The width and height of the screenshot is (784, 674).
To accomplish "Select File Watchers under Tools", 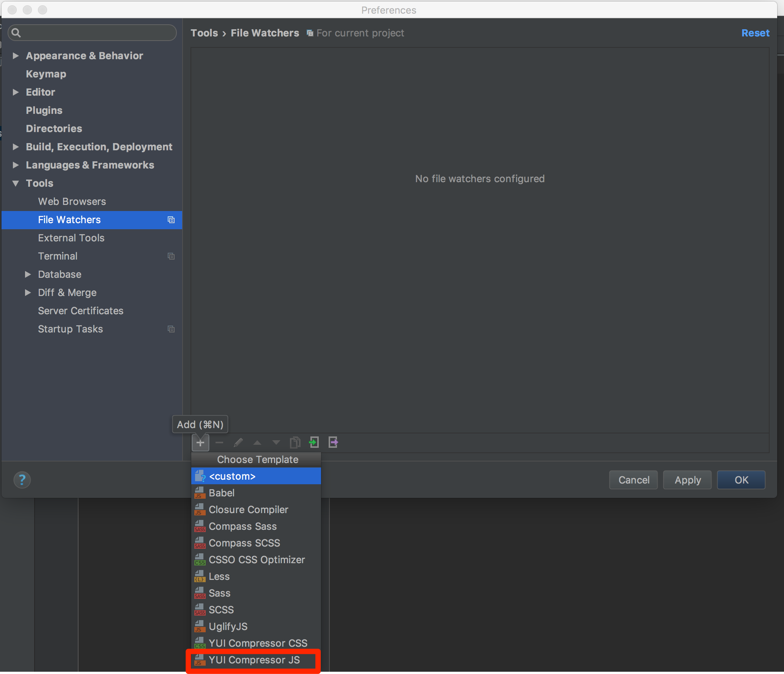I will [x=92, y=220].
